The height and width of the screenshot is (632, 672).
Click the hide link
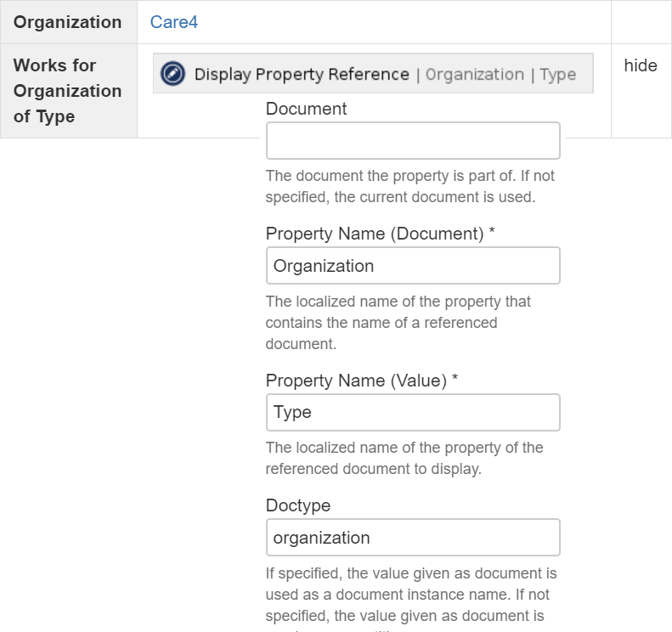pyautogui.click(x=641, y=65)
